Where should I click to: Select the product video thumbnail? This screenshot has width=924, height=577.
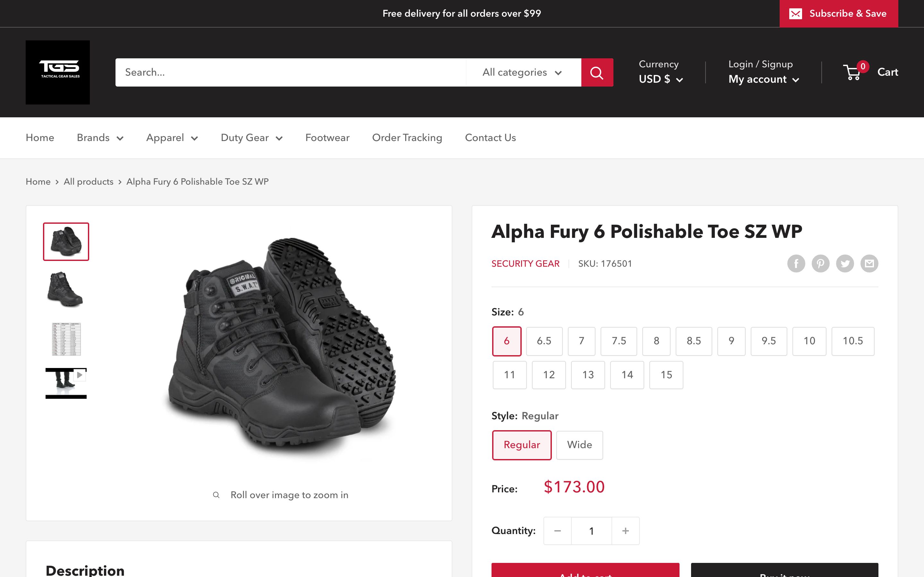click(x=66, y=383)
